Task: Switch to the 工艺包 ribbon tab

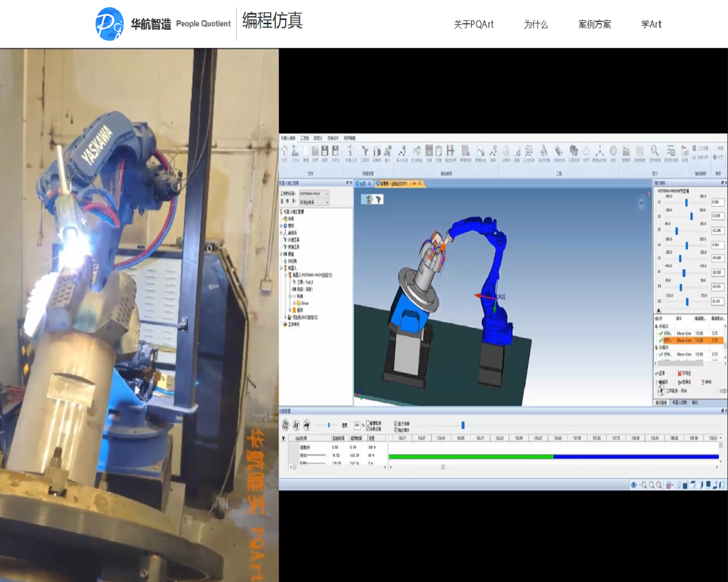Action: [x=304, y=138]
